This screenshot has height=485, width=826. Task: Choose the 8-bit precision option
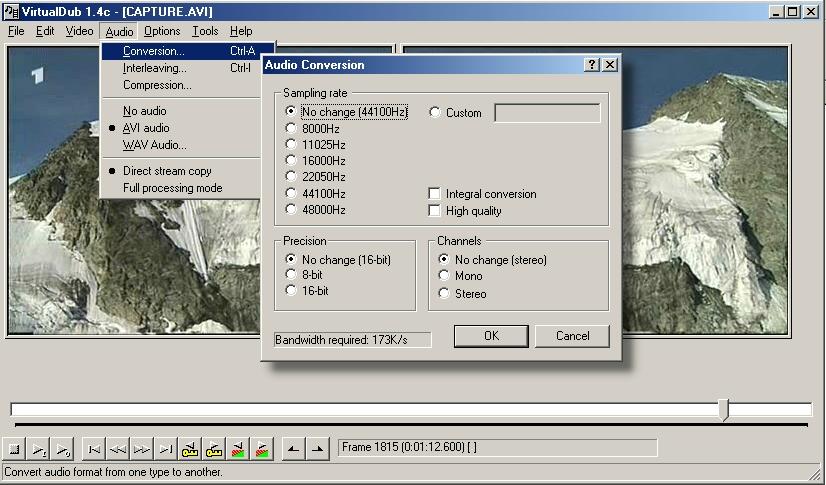pyautogui.click(x=291, y=275)
